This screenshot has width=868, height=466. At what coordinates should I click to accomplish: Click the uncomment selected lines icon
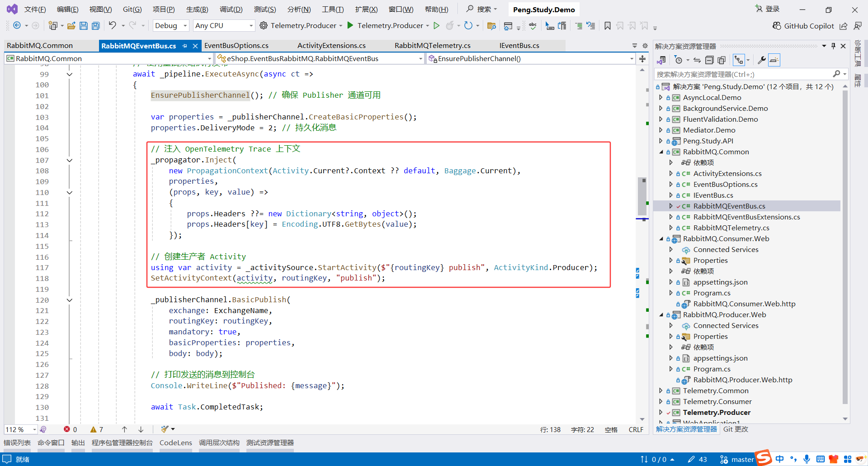tap(590, 26)
